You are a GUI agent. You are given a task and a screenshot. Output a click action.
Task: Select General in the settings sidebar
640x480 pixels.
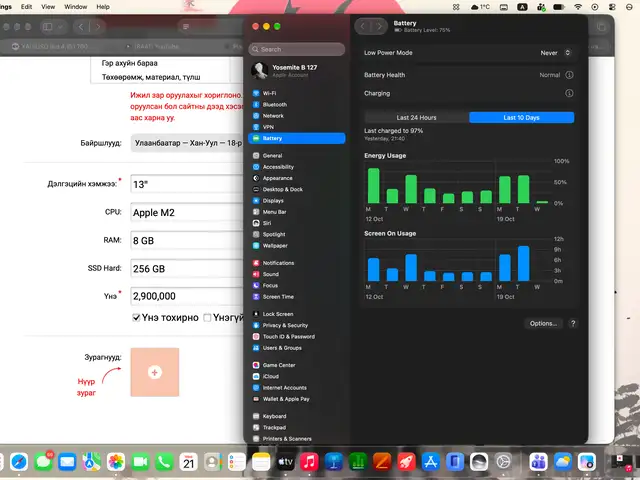coord(297,156)
